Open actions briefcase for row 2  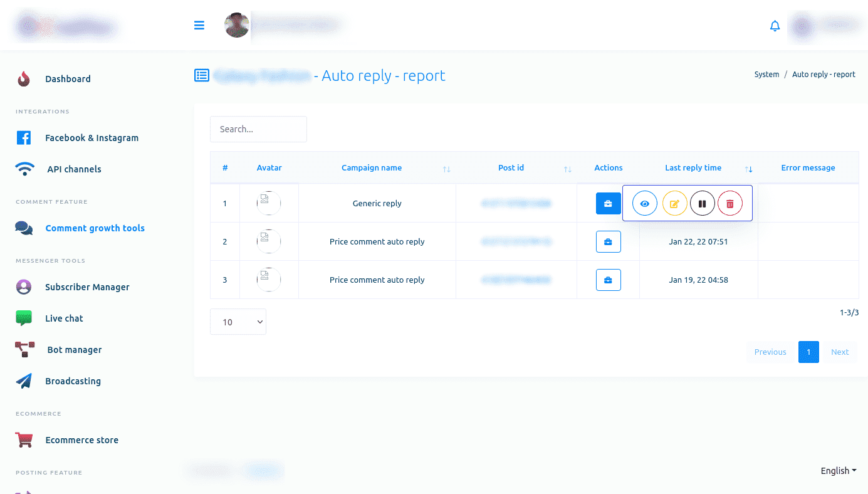click(608, 242)
